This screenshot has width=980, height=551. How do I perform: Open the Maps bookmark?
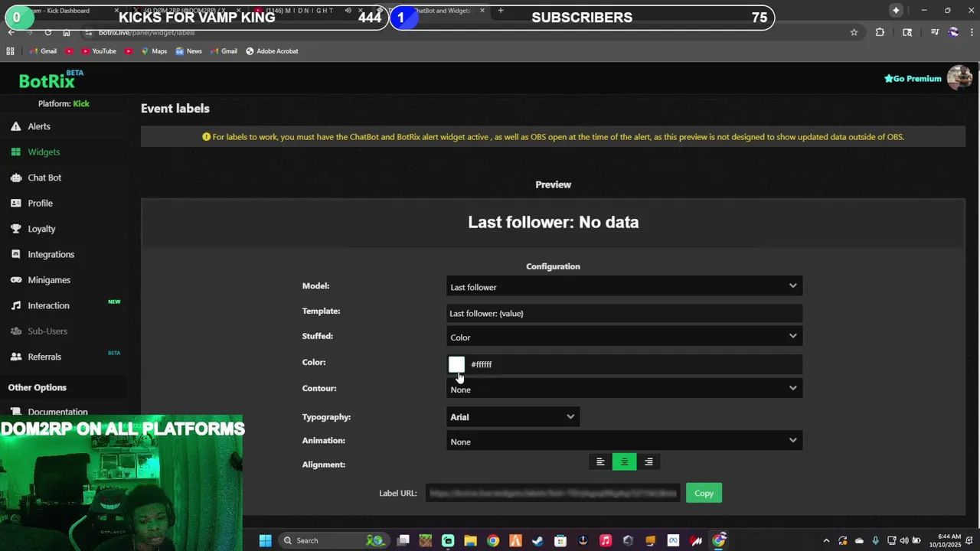pyautogui.click(x=154, y=51)
